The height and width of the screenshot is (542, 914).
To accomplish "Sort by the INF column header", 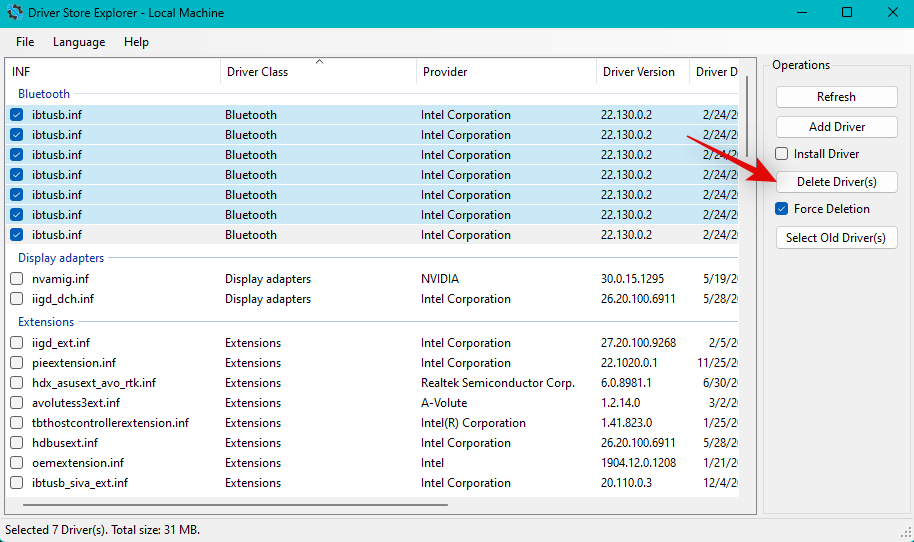I will (113, 72).
